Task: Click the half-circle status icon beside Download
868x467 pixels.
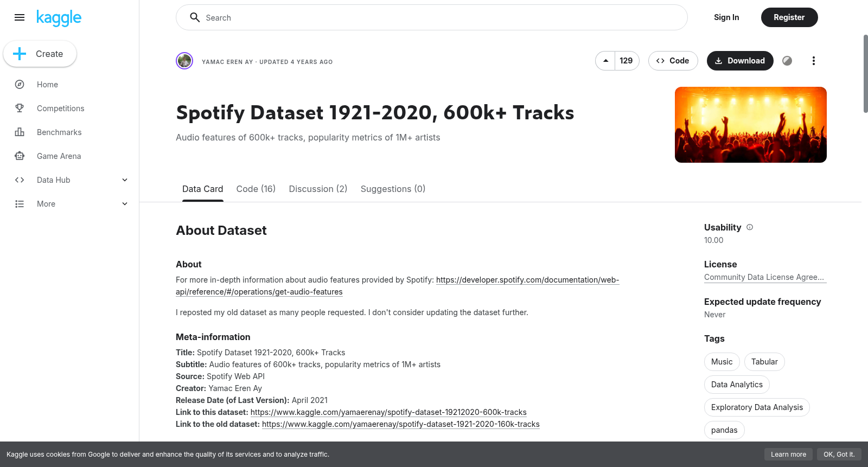Action: pyautogui.click(x=787, y=61)
